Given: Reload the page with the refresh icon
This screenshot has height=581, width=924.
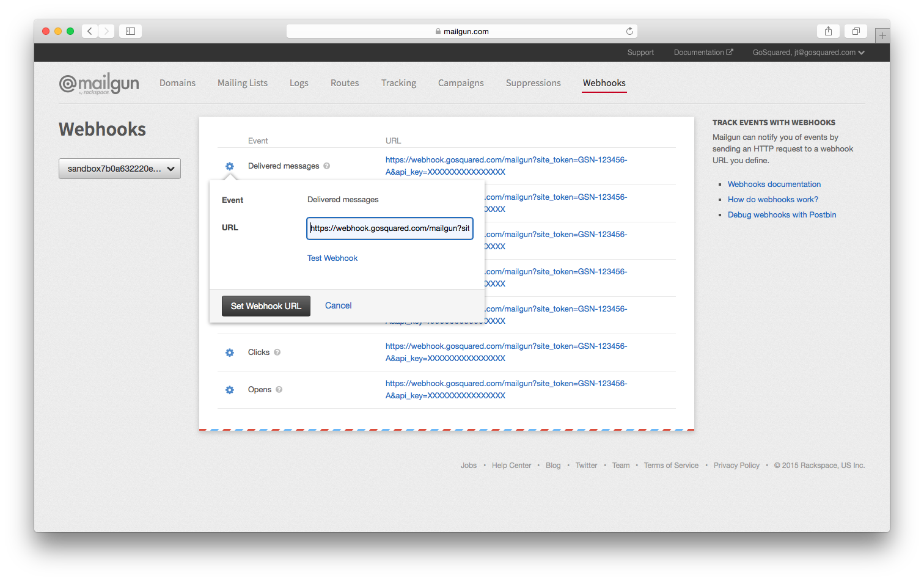Looking at the screenshot, I should click(629, 31).
